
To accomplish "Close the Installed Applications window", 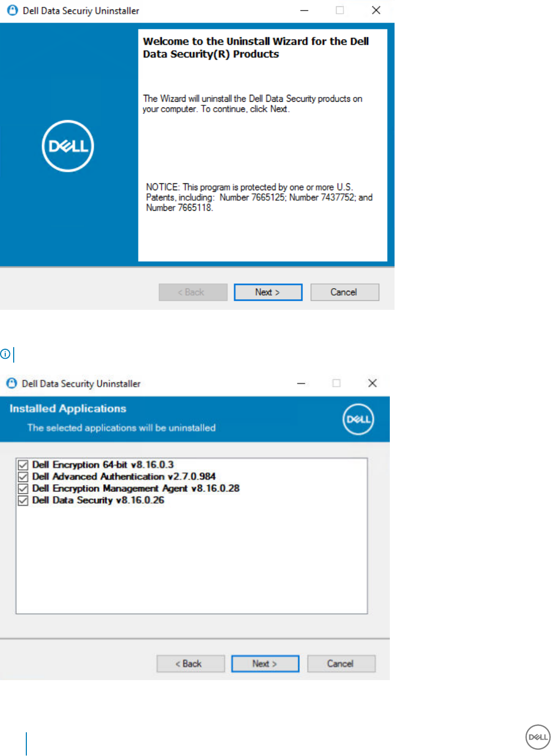I will [x=372, y=383].
